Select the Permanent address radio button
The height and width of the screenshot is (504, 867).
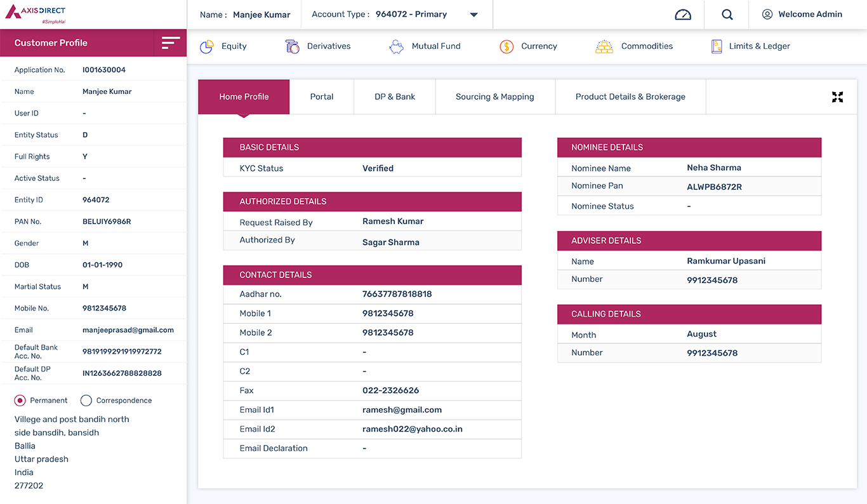tap(20, 401)
